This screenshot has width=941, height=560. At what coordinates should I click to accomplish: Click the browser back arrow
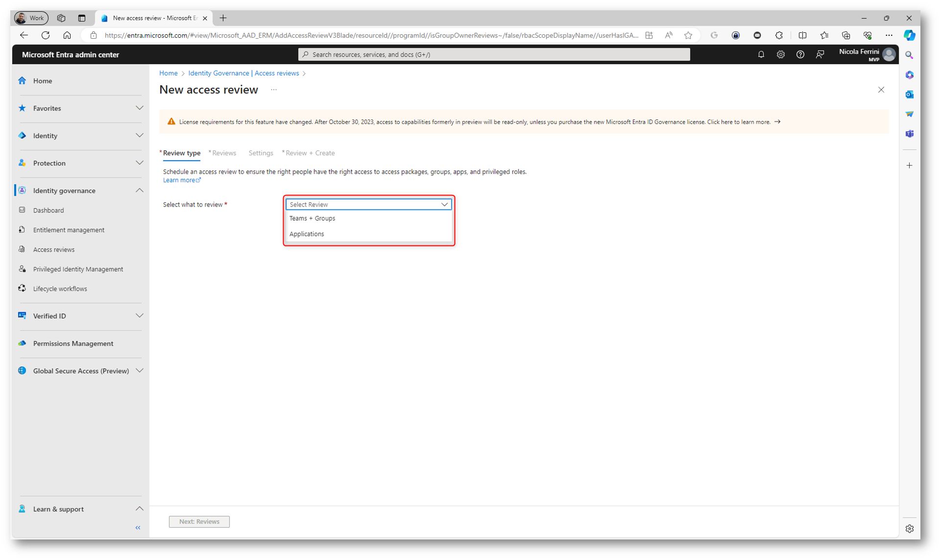pos(24,35)
